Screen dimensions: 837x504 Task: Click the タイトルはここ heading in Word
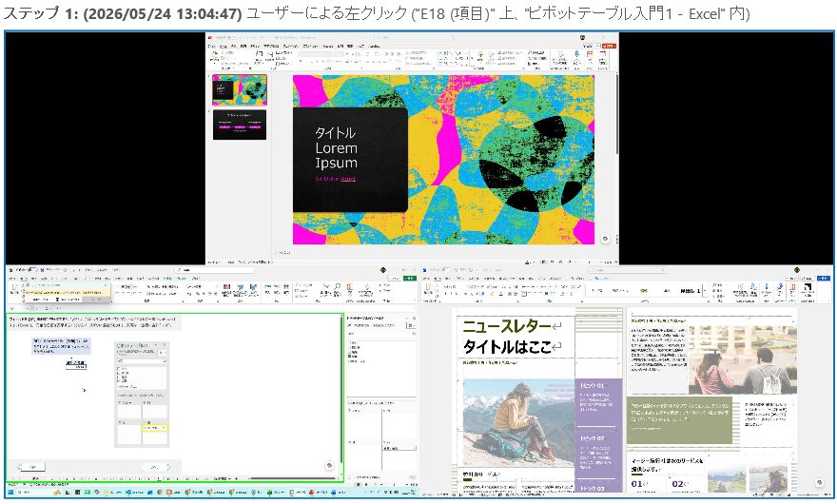(x=506, y=347)
